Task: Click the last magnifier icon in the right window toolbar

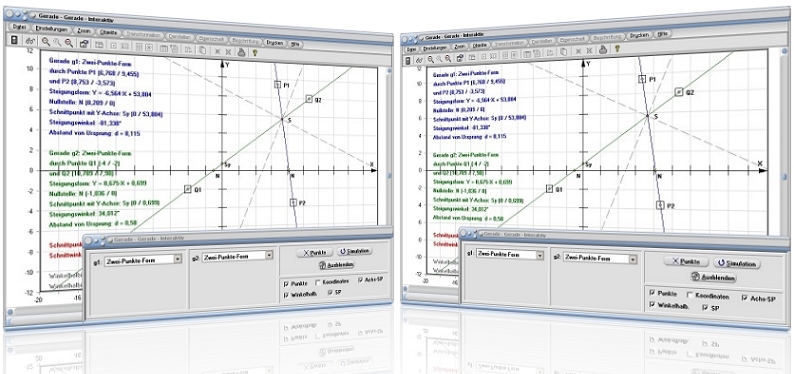Action: pyautogui.click(x=449, y=58)
